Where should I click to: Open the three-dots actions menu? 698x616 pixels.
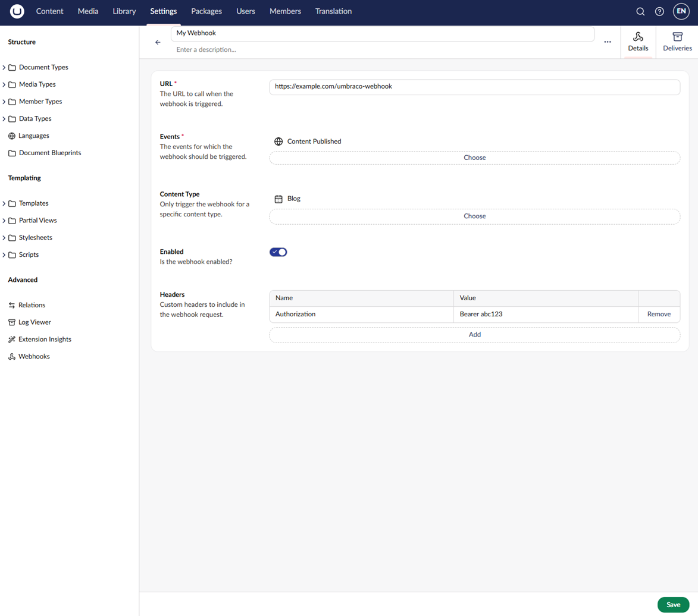[607, 42]
